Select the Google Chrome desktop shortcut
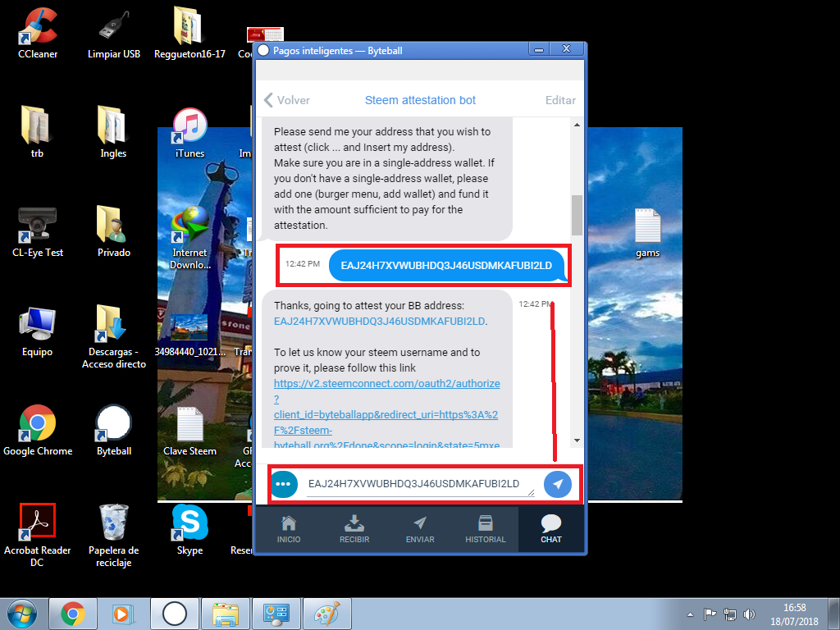 click(38, 430)
